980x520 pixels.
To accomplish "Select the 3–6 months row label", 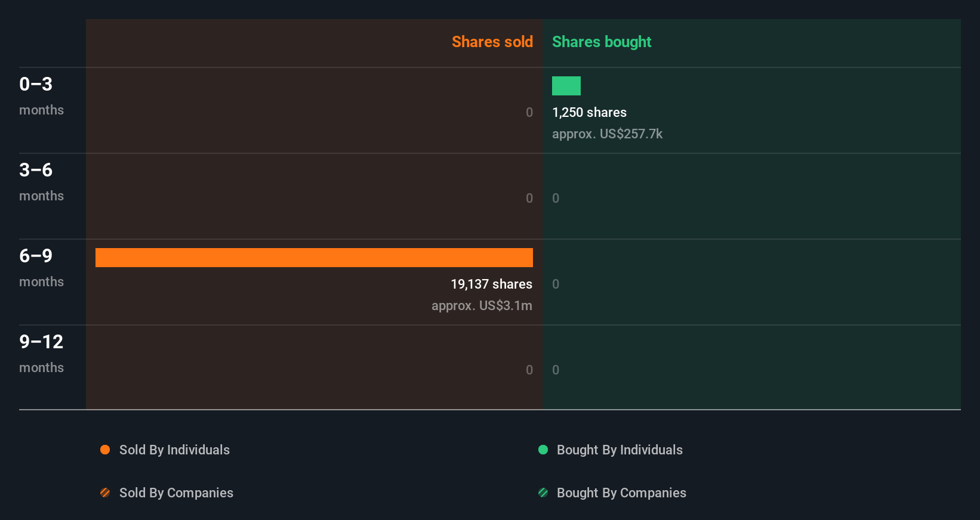I will (41, 182).
